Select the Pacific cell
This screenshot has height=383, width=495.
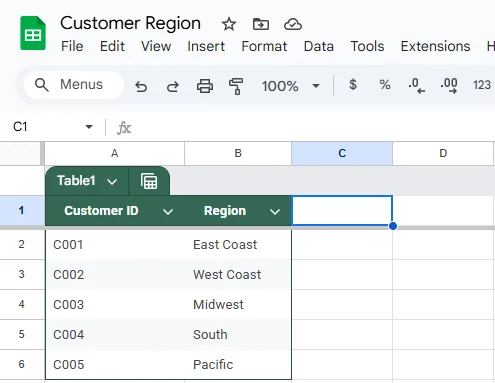[x=238, y=364]
